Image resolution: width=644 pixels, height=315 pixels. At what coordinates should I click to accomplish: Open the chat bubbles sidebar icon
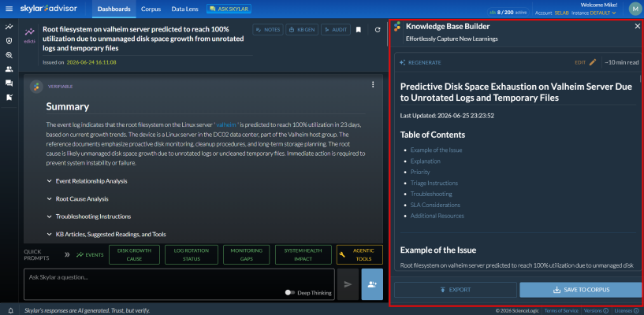[9, 83]
